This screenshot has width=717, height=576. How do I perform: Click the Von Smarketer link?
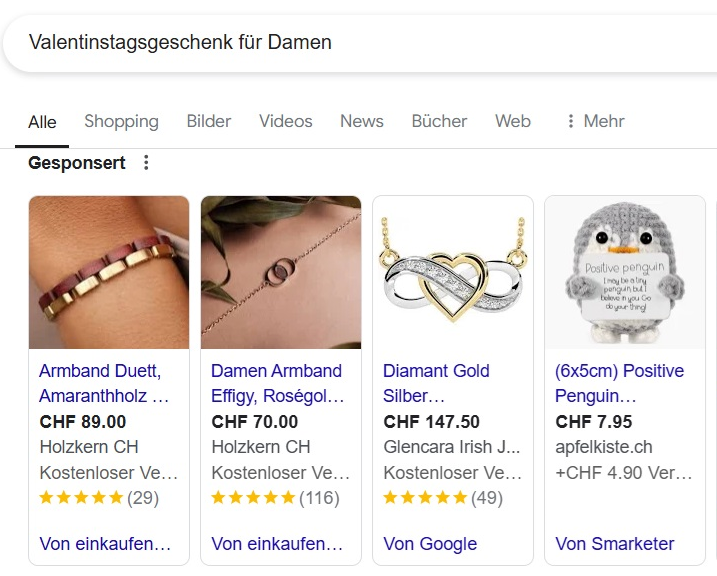click(615, 544)
